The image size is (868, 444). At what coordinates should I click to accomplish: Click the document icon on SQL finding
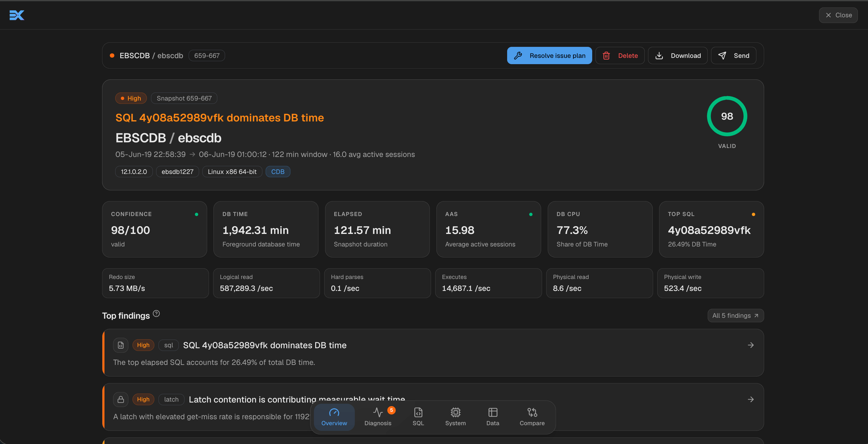[121, 345]
